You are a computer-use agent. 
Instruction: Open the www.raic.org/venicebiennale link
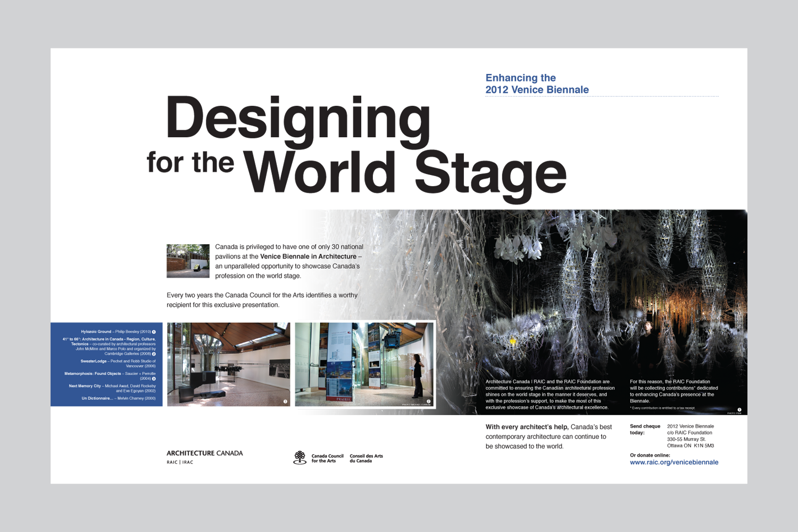tap(674, 462)
